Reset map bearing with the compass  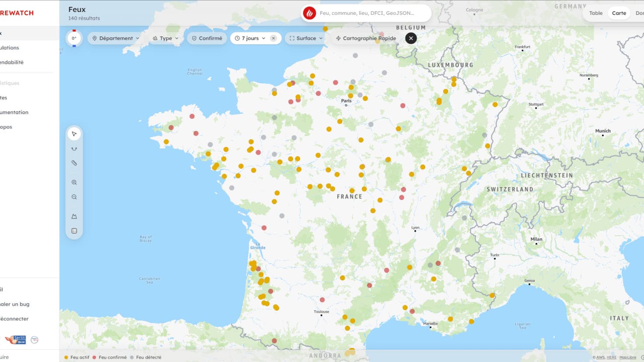click(x=74, y=38)
